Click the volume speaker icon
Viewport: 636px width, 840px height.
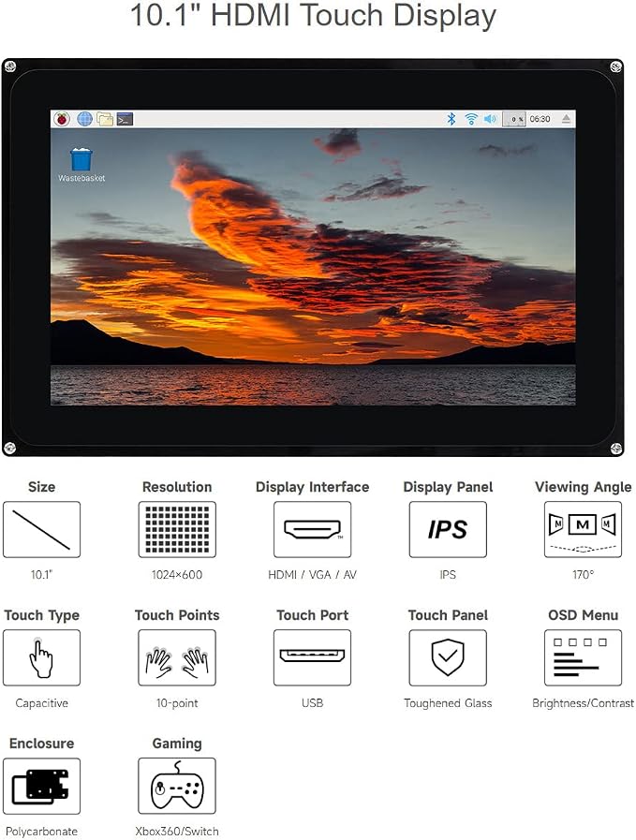click(x=490, y=119)
